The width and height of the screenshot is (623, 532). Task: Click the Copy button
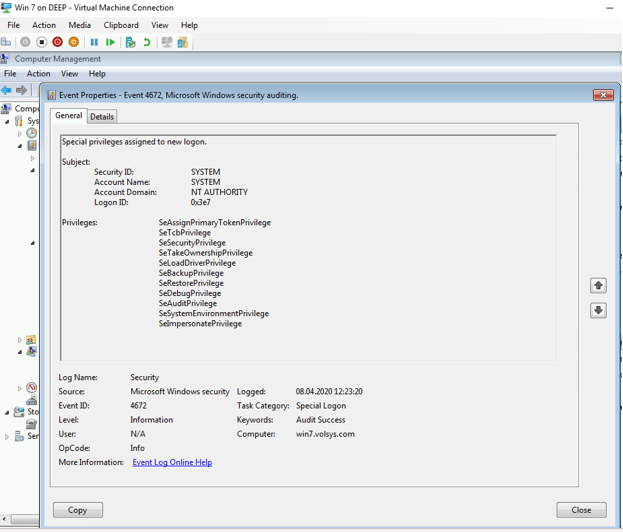(78, 510)
